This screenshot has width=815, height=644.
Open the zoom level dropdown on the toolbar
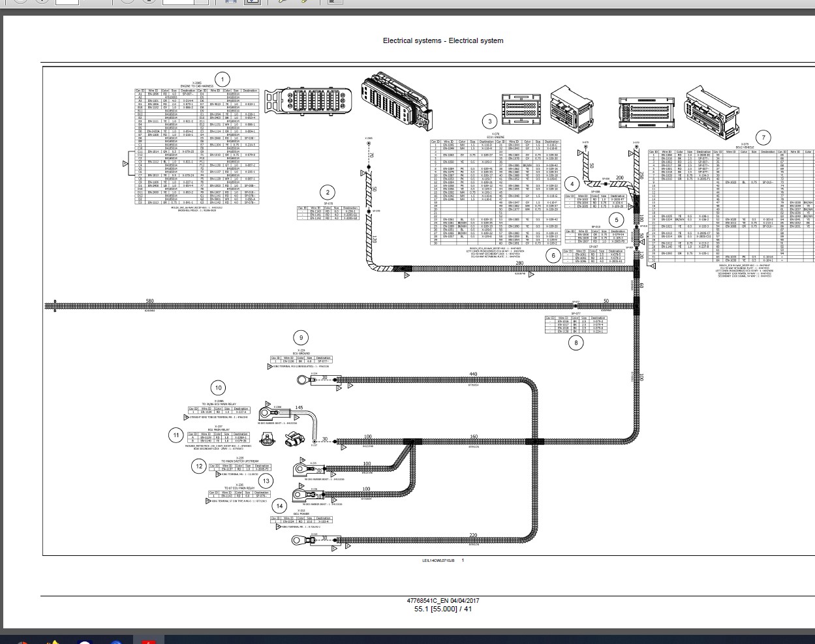tap(200, 3)
